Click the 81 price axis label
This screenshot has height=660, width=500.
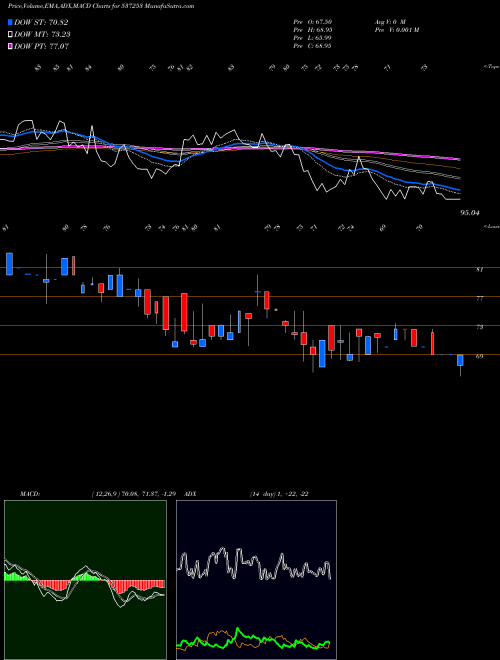[x=479, y=270]
